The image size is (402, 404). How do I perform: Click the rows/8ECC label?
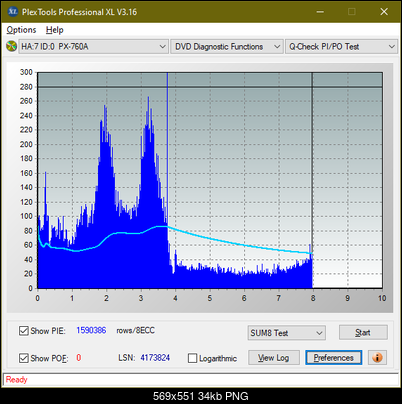pos(135,330)
